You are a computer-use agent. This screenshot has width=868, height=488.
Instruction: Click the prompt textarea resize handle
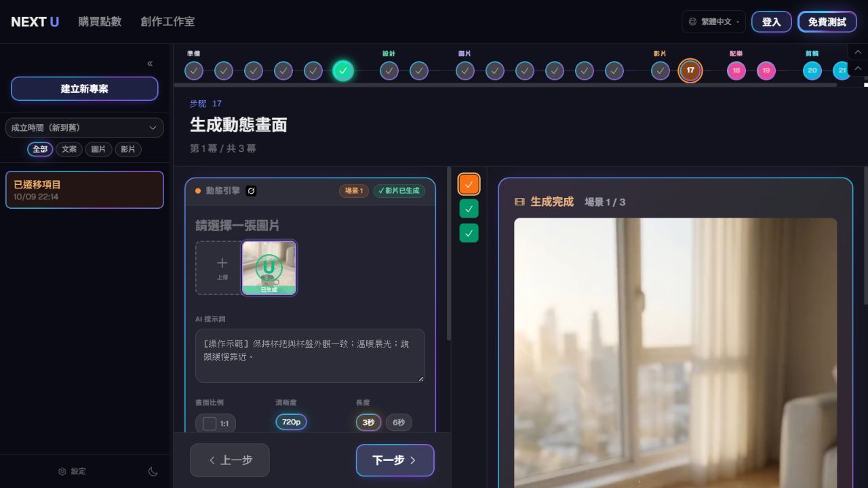[421, 379]
